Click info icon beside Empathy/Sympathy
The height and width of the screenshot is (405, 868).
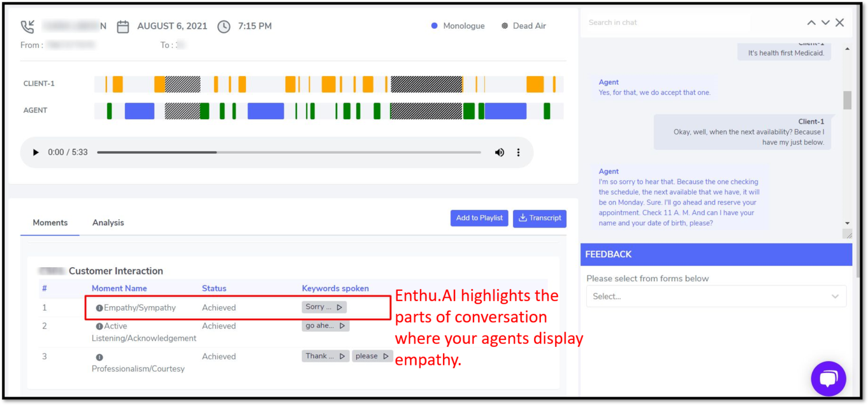pos(99,308)
